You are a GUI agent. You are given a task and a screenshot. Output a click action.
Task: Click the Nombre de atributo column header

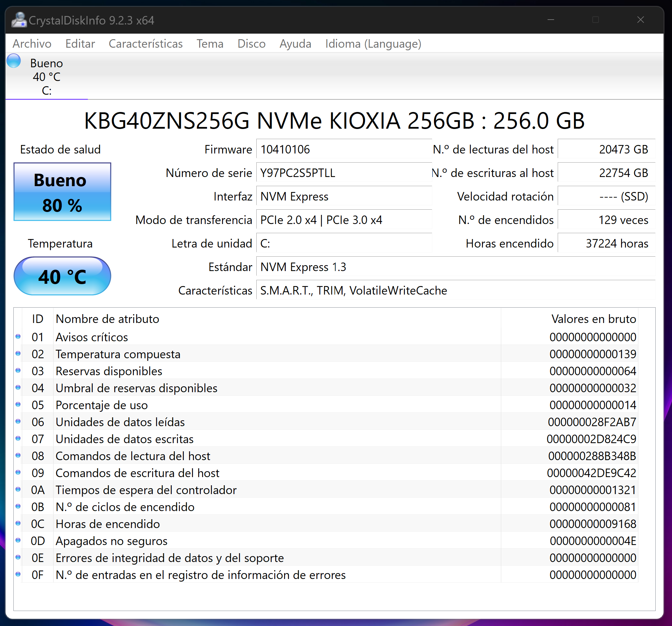[x=277, y=319]
